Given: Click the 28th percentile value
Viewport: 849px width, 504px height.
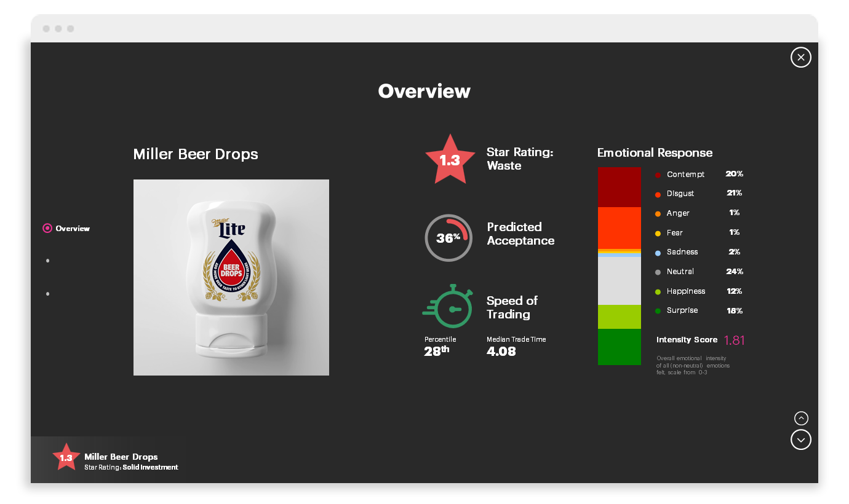Looking at the screenshot, I should [x=437, y=351].
